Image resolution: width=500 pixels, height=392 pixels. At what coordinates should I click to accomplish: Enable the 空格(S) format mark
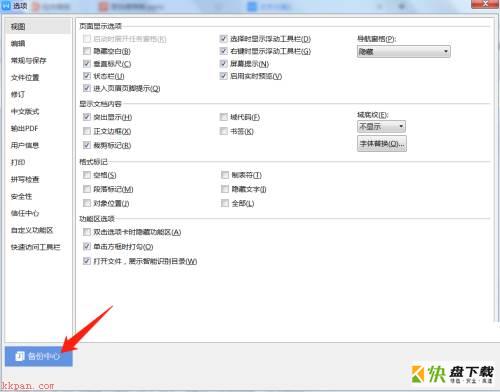point(87,175)
